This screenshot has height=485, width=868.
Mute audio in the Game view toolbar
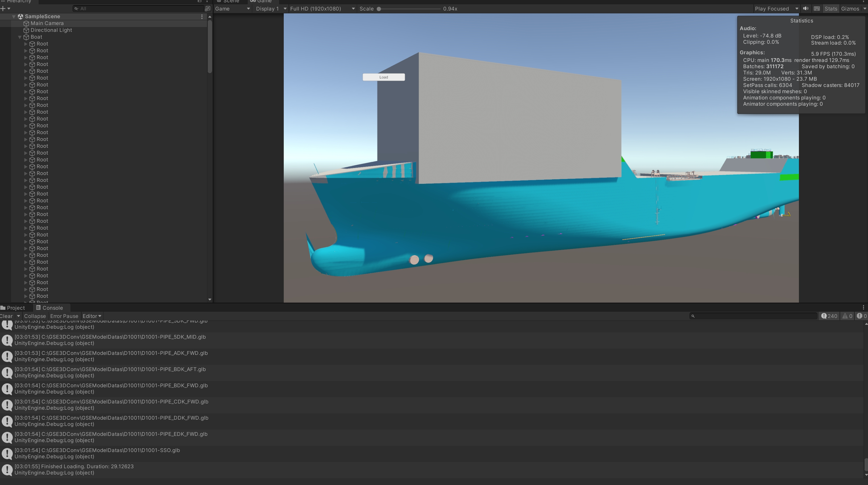806,9
